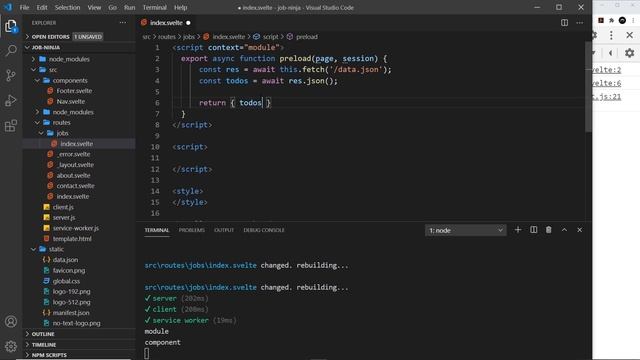Switch to the Output panel tab
Screen dimensions: 640x360
click(x=224, y=230)
